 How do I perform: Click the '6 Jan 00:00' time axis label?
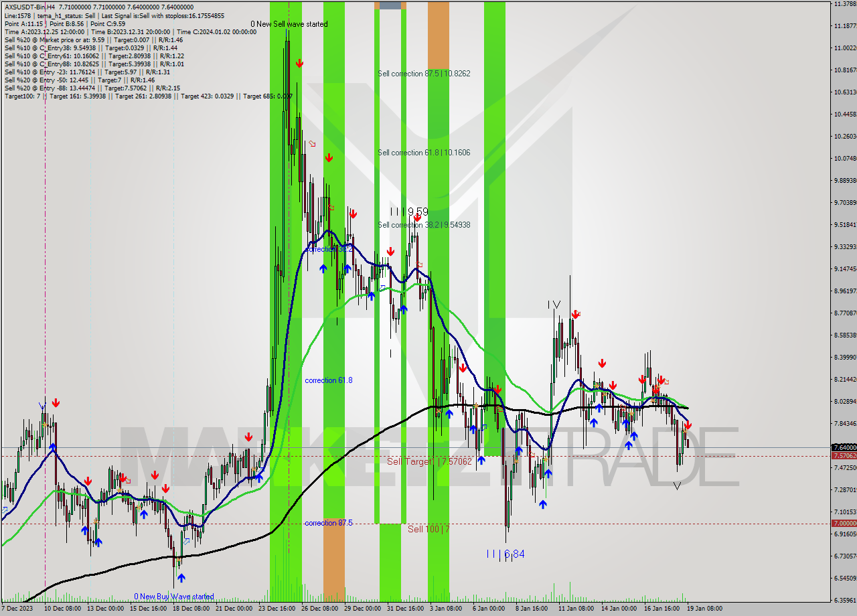489,609
